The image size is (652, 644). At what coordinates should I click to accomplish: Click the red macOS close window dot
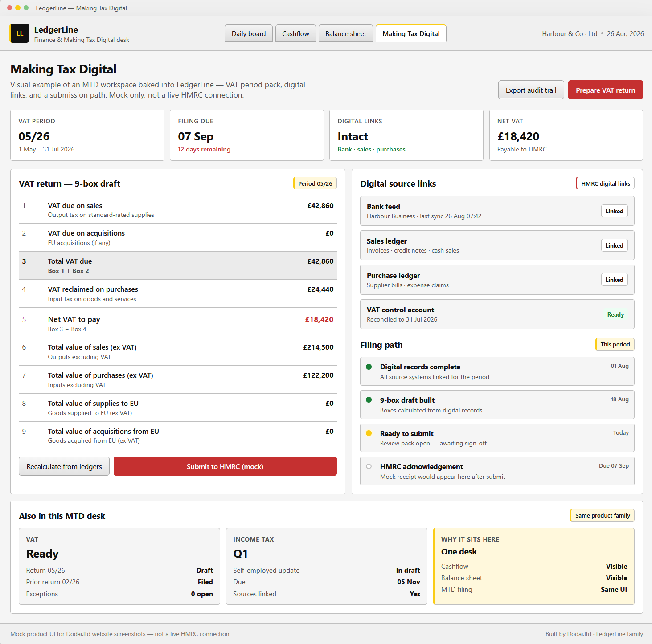pos(10,8)
